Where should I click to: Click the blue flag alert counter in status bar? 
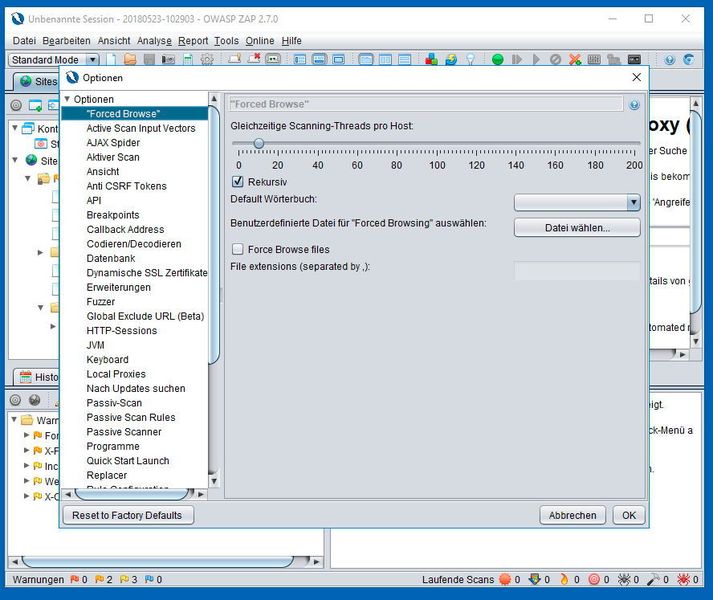tap(153, 580)
